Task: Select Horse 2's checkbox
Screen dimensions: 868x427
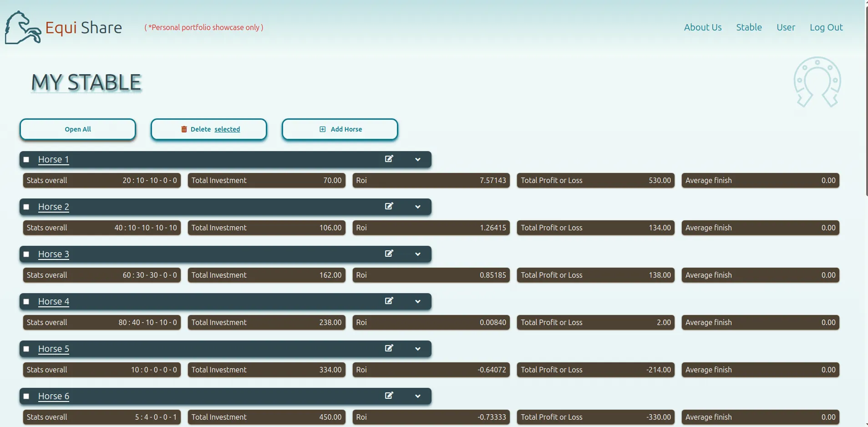Action: click(26, 207)
